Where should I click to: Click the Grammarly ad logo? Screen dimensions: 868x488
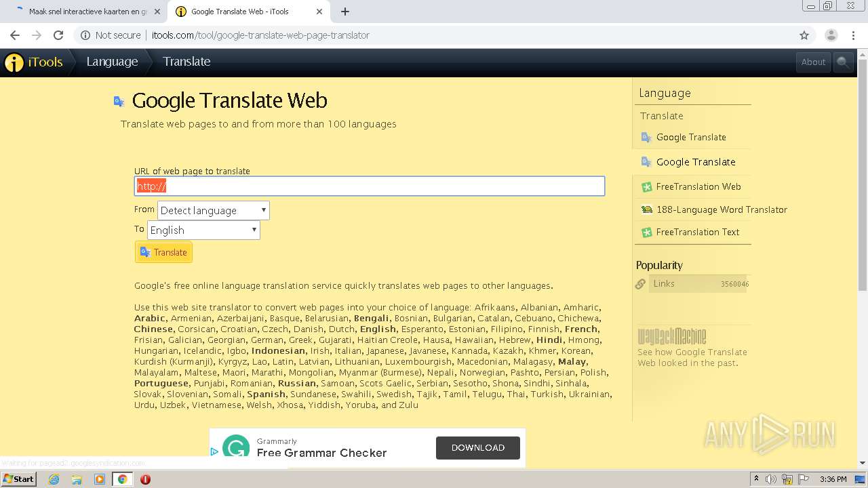[x=236, y=447]
